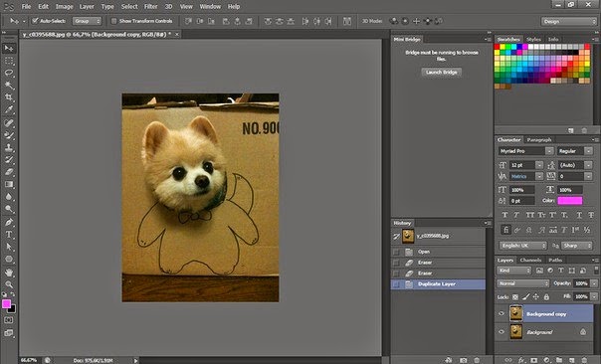601x364 pixels.
Task: Enable Show Transform Controls checkbox
Action: [113, 21]
